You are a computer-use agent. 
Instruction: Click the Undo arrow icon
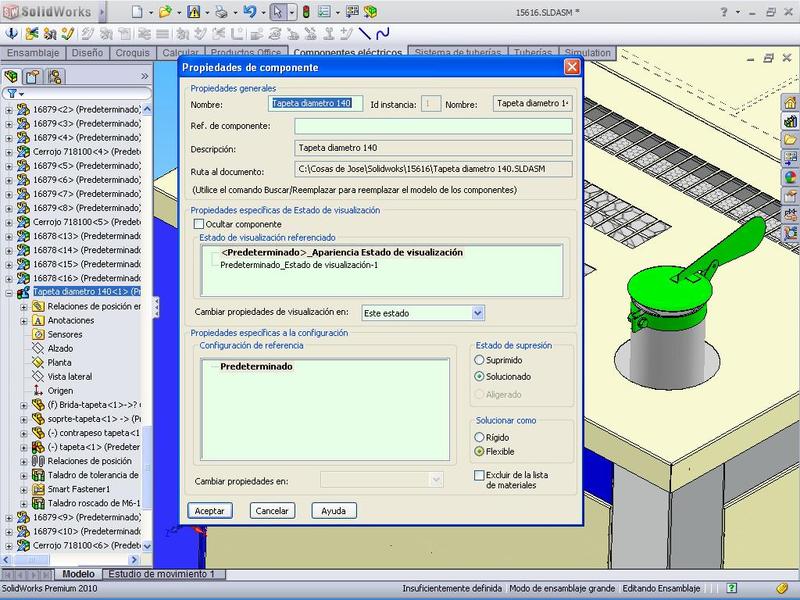(x=249, y=12)
